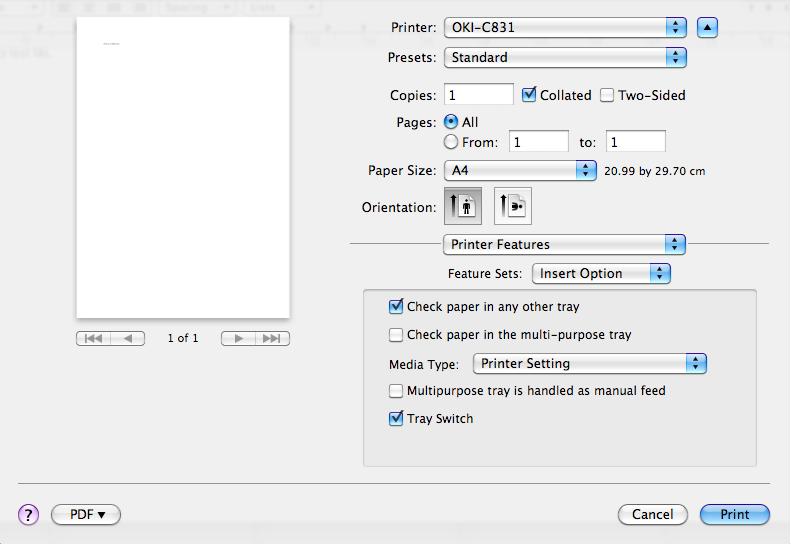Collapse print dialog with blue triangle button
791x544 pixels.
pos(707,27)
